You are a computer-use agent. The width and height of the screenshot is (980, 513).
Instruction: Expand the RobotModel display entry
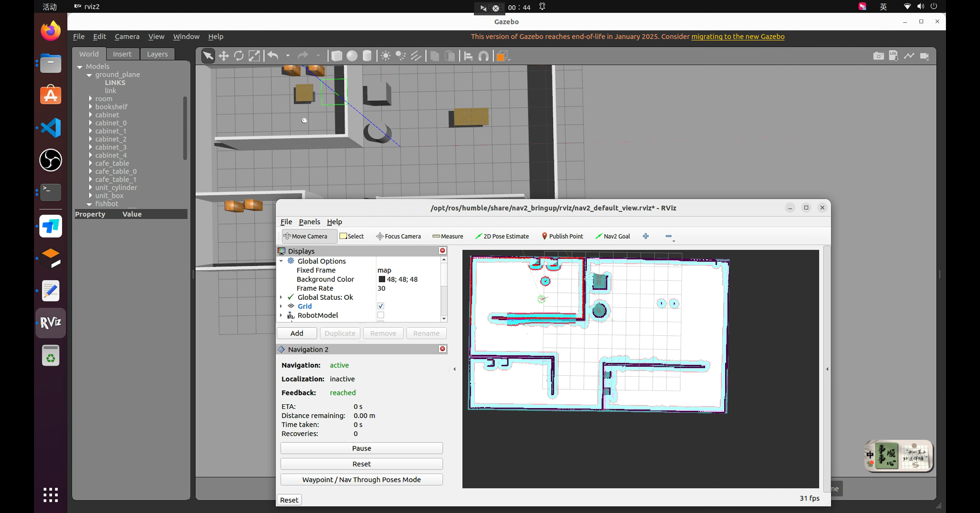tap(281, 315)
